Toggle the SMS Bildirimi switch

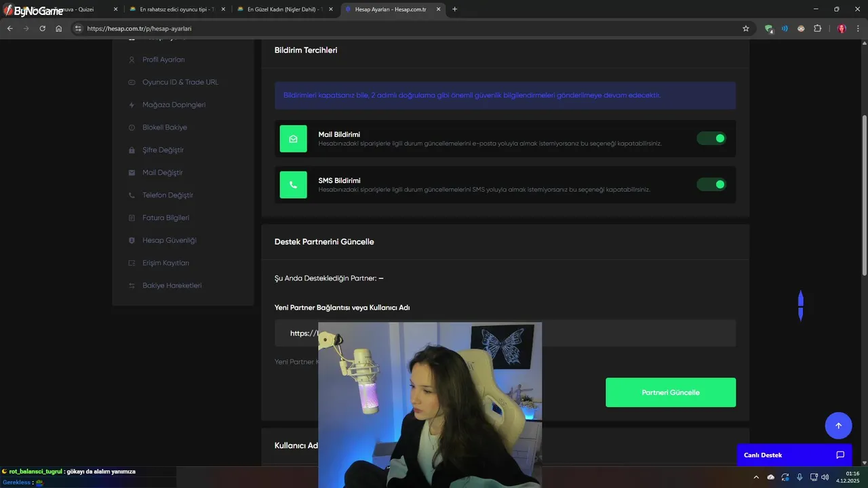pyautogui.click(x=711, y=184)
